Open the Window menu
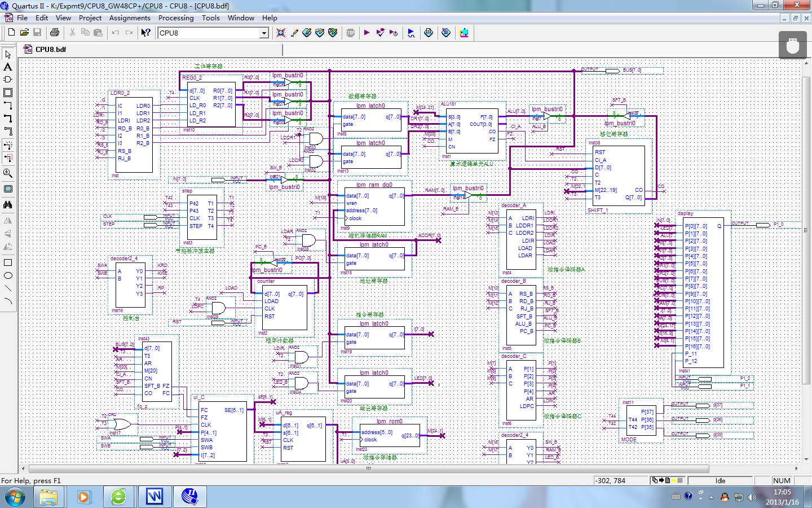Screen dimensions: 812x508 tap(241, 17)
